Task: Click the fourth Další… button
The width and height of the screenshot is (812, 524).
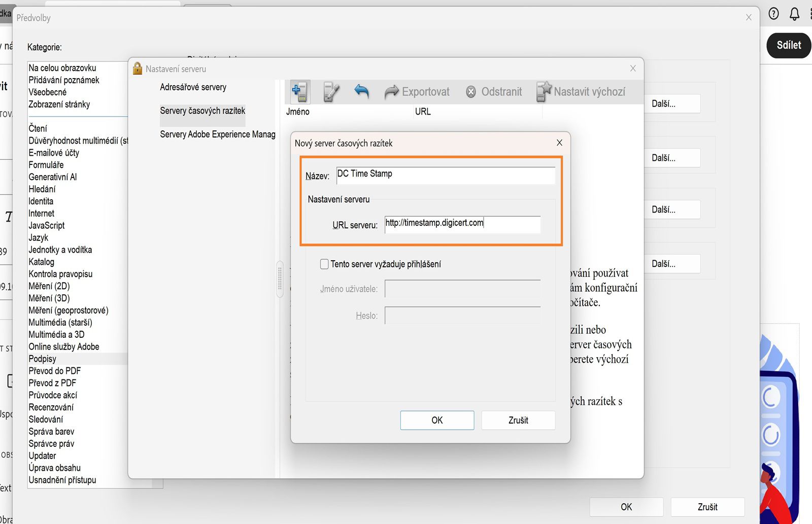Action: click(x=671, y=264)
